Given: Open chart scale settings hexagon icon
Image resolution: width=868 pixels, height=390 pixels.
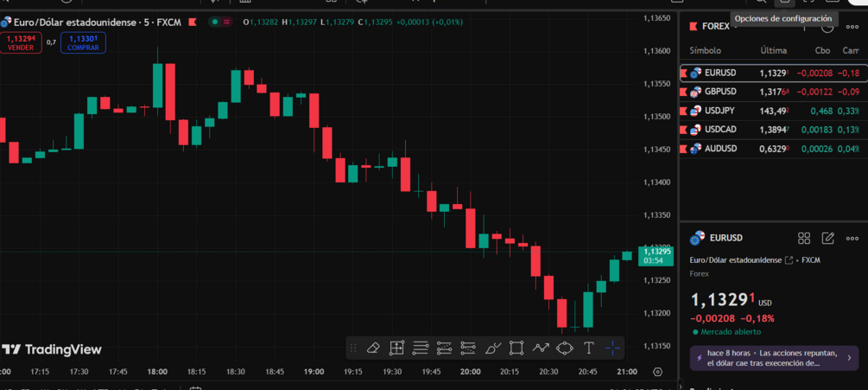Looking at the screenshot, I should (657, 372).
